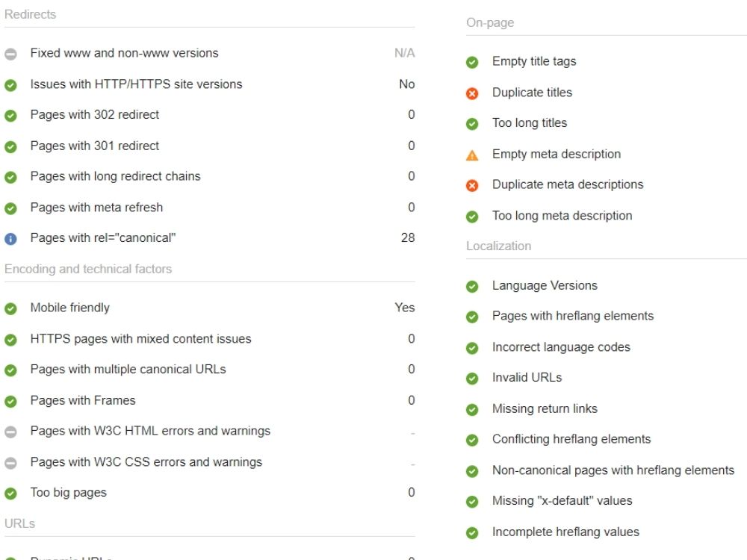The height and width of the screenshot is (560, 747).
Task: Open Incorrect language codes check
Action: 561,347
